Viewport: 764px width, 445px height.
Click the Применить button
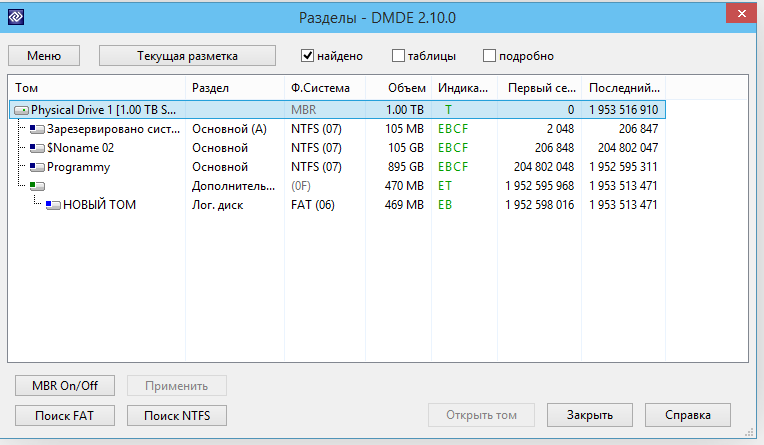pos(177,386)
